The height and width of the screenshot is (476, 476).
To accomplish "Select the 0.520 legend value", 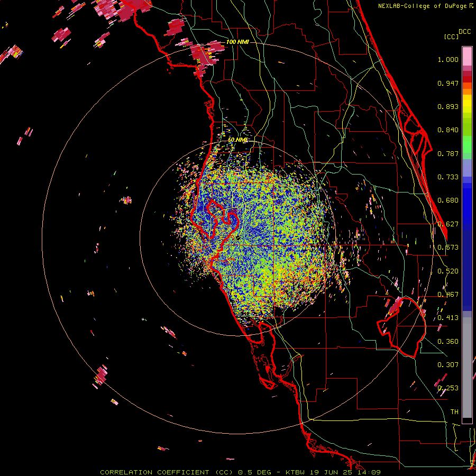I will pos(448,271).
